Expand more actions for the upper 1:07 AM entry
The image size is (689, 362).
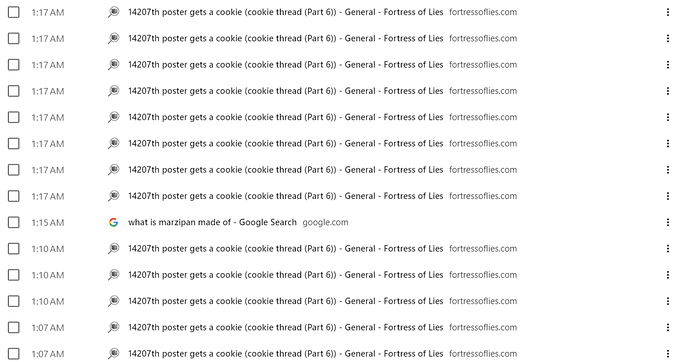667,327
